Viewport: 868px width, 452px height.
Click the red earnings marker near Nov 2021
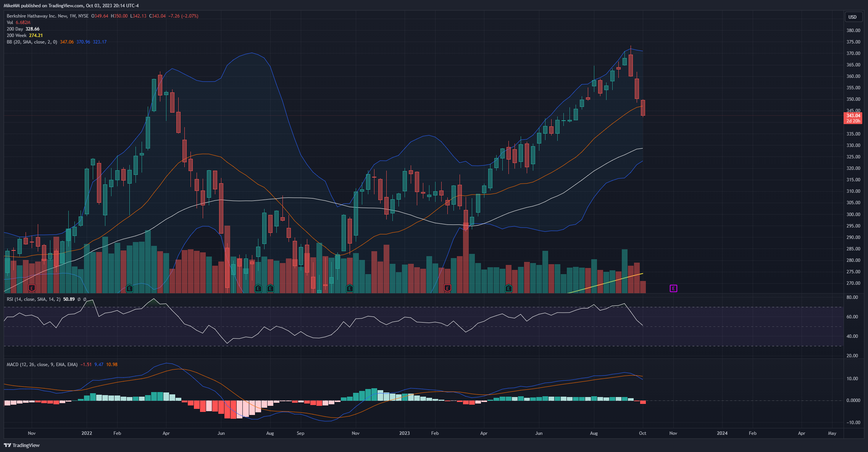(32, 288)
